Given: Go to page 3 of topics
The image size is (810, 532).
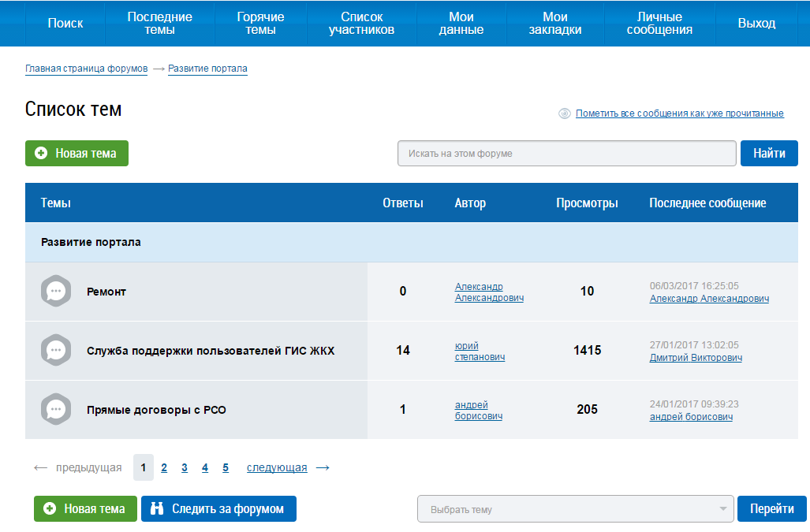Looking at the screenshot, I should pos(185,468).
